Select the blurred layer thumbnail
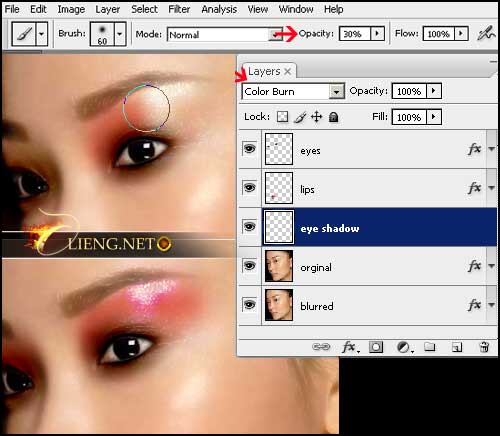500x436 pixels. tap(279, 305)
